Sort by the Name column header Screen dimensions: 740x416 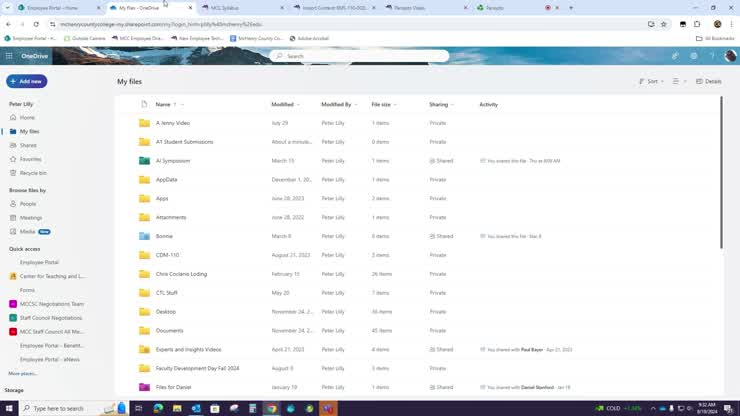coord(163,104)
